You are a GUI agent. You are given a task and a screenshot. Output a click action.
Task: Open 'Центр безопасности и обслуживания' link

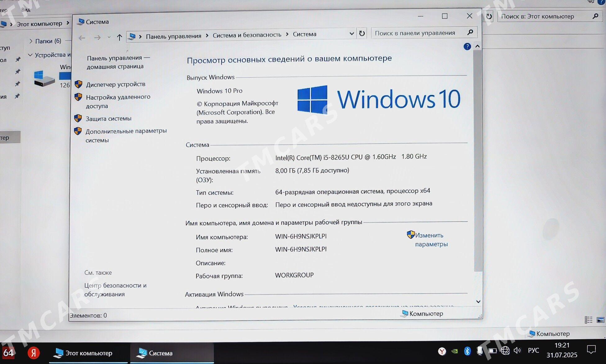pos(115,290)
